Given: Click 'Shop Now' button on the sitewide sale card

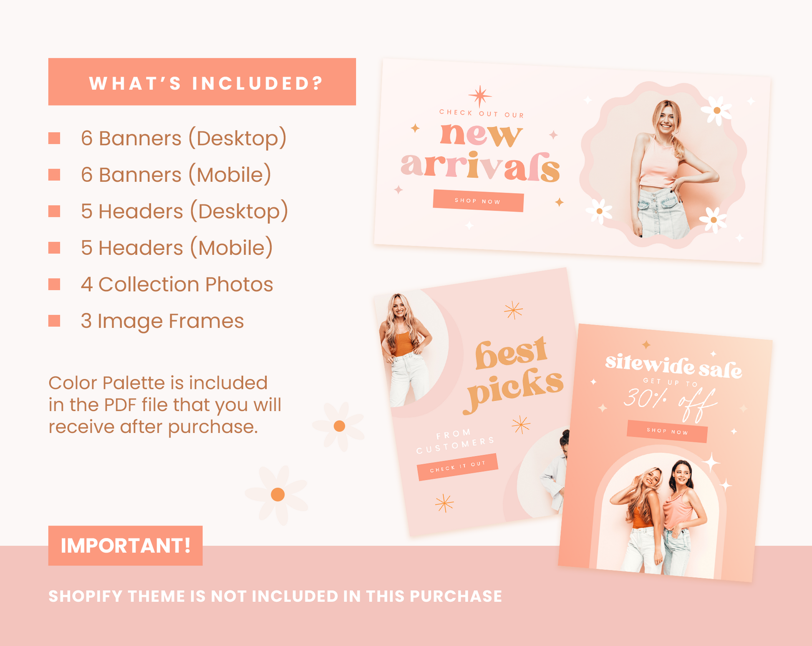Looking at the screenshot, I should click(x=667, y=431).
